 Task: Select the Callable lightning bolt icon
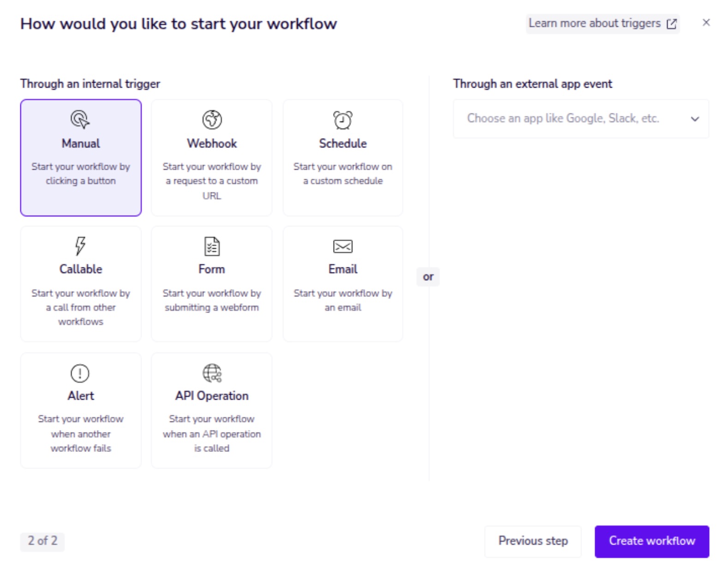pyautogui.click(x=80, y=246)
